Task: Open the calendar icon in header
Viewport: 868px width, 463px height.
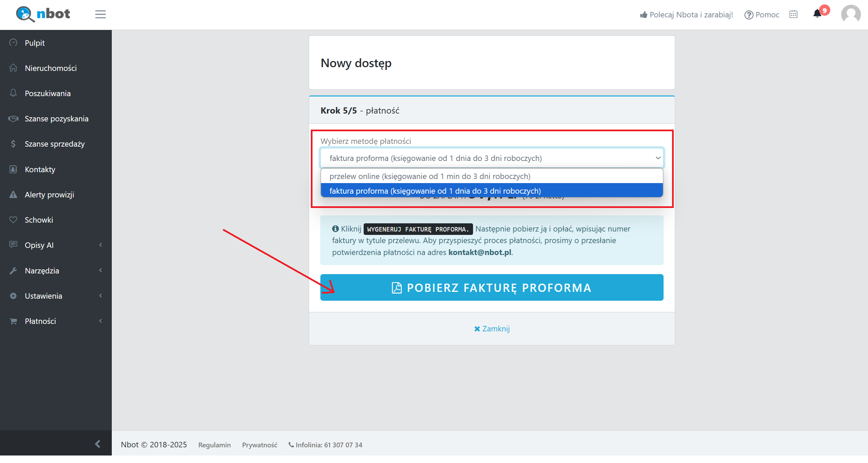Action: click(x=793, y=14)
